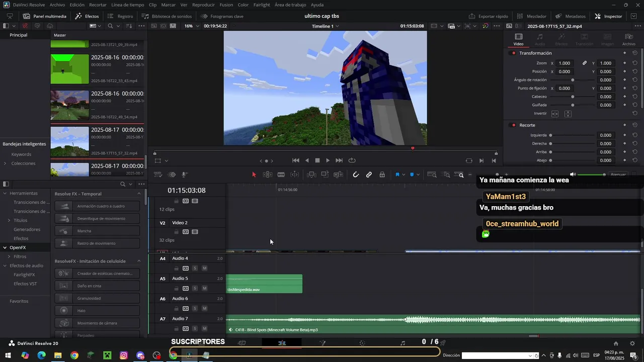This screenshot has height=362, width=644.
Task: Collapse ResolveFX Imitación de celuloide section
Action: [139, 261]
